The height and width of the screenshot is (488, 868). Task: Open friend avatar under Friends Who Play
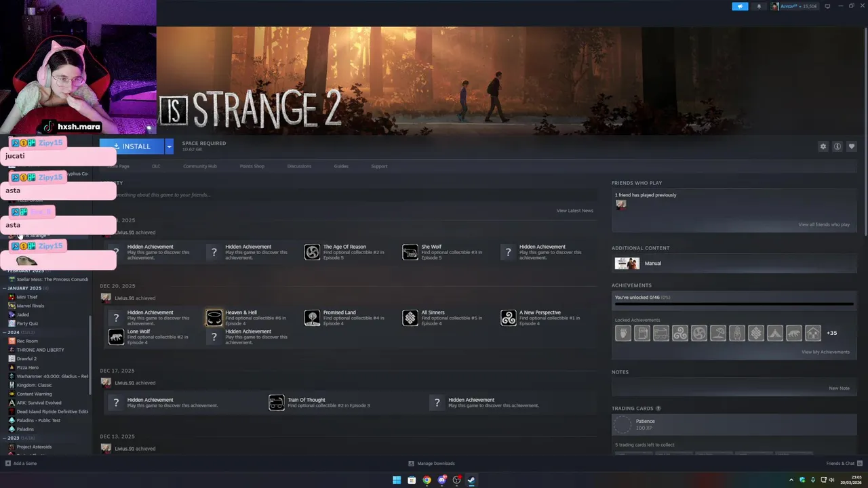[620, 204]
